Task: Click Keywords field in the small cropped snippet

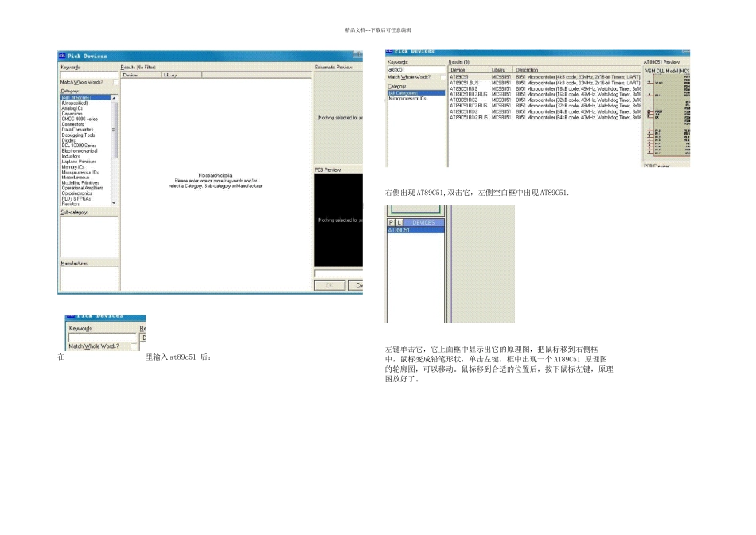Action: coord(103,338)
